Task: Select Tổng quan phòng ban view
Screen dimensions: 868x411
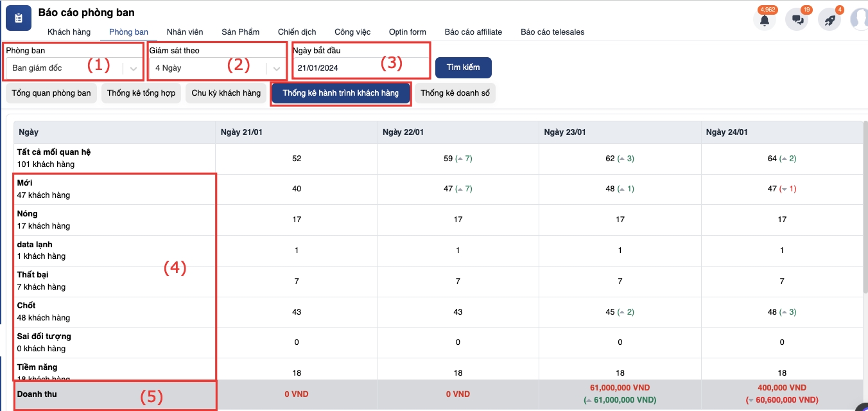Action: 51,93
